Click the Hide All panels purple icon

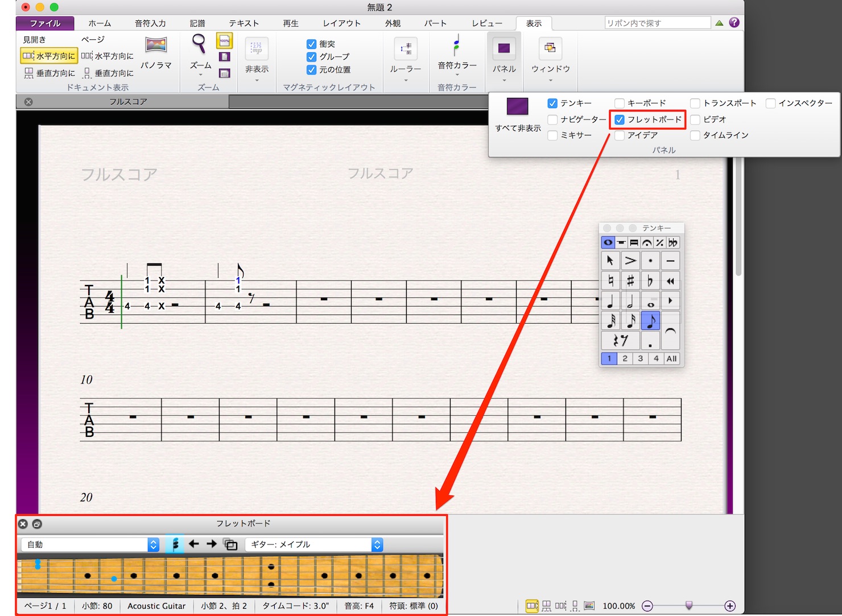point(517,106)
